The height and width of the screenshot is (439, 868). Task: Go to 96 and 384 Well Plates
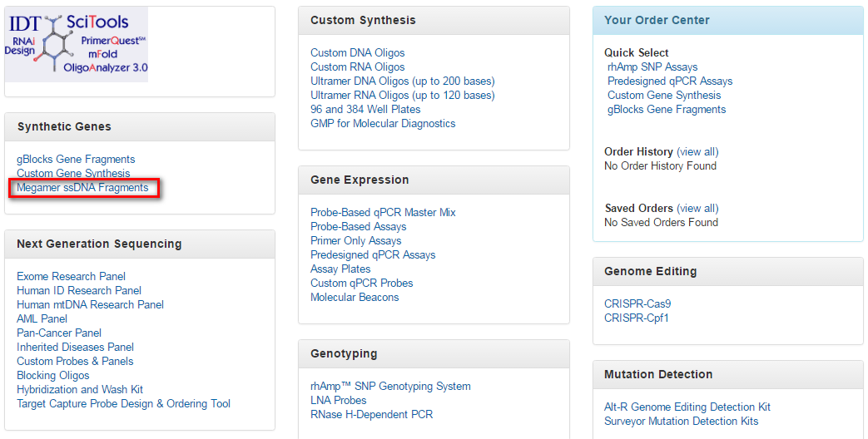(x=365, y=110)
